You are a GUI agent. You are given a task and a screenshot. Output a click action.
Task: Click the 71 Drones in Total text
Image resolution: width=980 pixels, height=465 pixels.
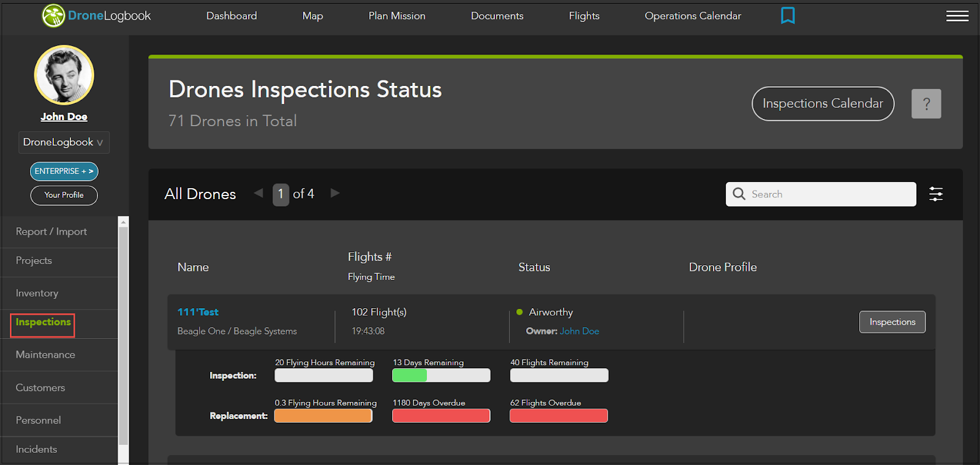(x=233, y=121)
